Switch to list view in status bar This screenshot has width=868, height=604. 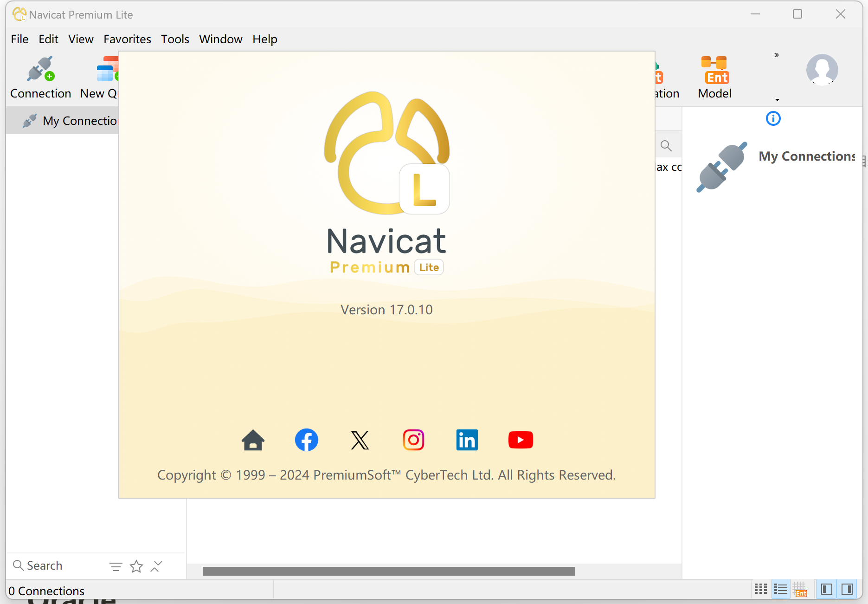(x=781, y=589)
